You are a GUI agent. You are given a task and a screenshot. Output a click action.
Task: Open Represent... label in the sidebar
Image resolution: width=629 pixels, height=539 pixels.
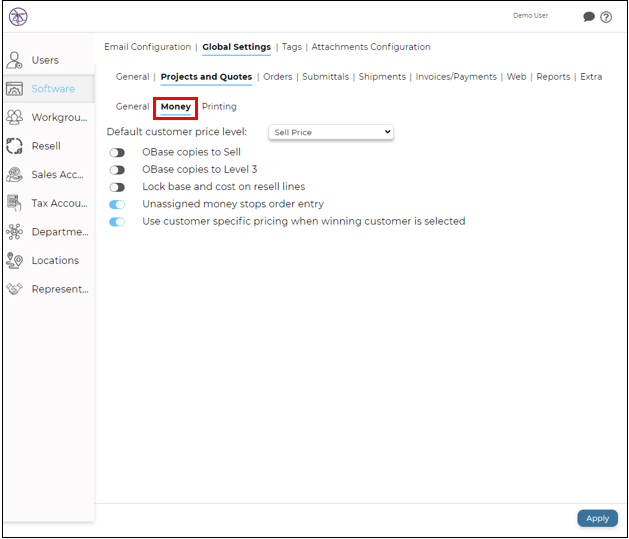[x=60, y=289]
